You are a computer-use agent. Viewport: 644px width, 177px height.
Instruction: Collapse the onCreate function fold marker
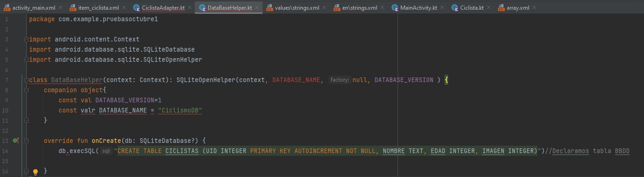26,141
